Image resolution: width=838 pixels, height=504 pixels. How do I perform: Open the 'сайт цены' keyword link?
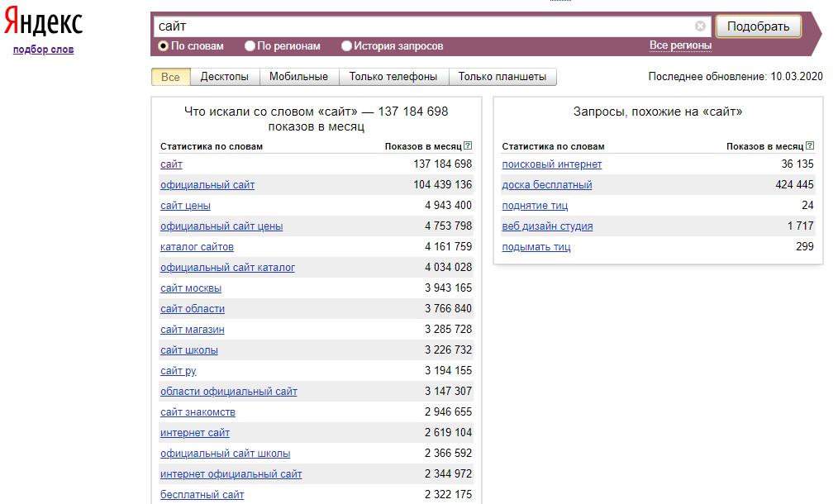click(x=185, y=206)
